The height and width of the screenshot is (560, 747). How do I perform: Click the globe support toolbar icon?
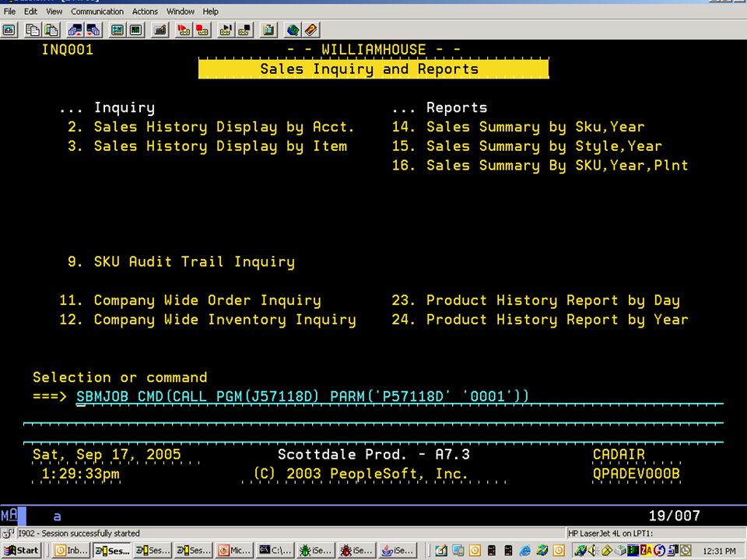coord(293,30)
